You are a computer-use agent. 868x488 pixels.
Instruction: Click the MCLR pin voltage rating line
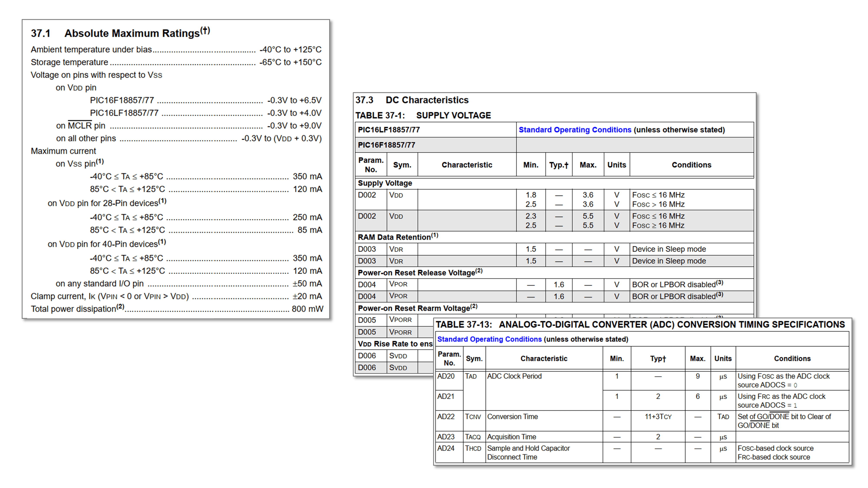tap(189, 126)
